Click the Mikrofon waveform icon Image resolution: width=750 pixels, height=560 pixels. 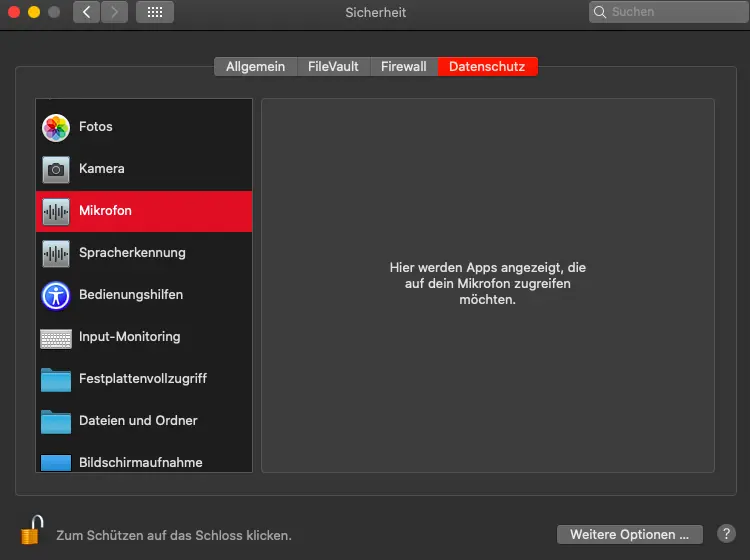(x=56, y=211)
